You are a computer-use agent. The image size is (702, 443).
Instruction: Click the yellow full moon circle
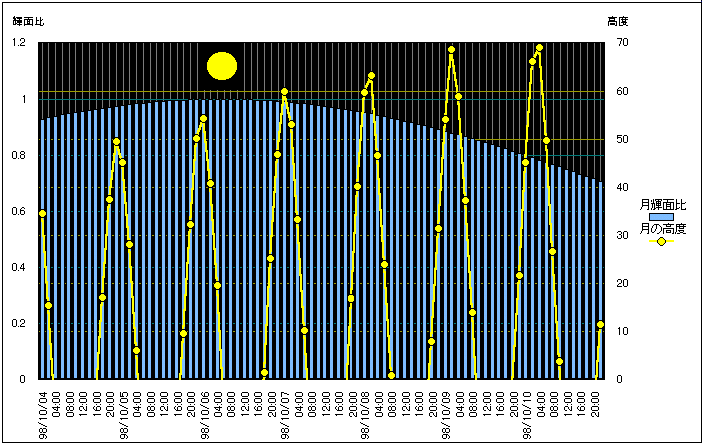(x=221, y=66)
